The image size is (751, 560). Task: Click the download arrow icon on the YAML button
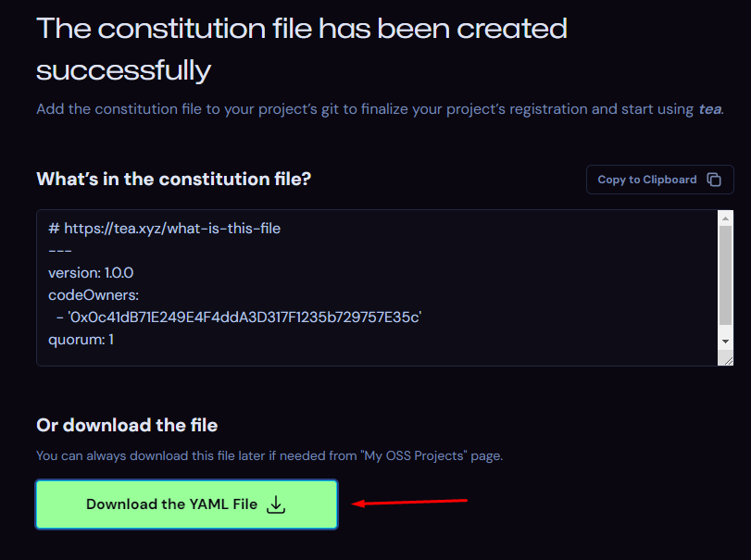pos(276,504)
